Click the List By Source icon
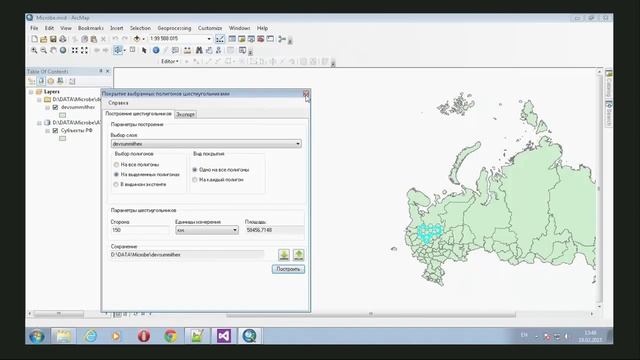This screenshot has height=360, width=640. click(x=41, y=81)
